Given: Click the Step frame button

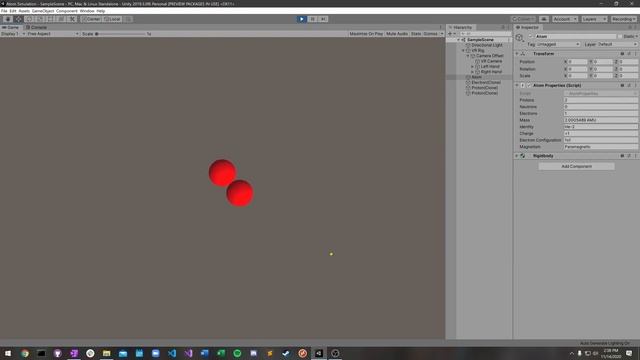Looking at the screenshot, I should click(323, 19).
